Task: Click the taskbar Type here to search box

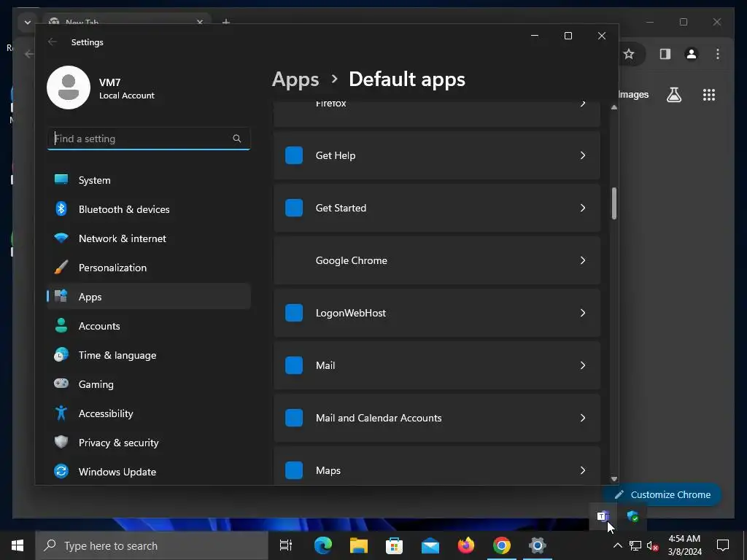Action: pos(152,545)
